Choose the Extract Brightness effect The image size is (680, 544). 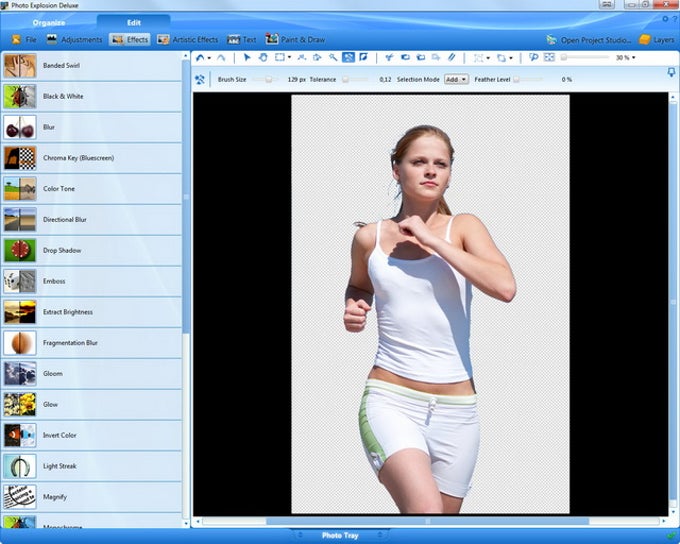[92, 312]
